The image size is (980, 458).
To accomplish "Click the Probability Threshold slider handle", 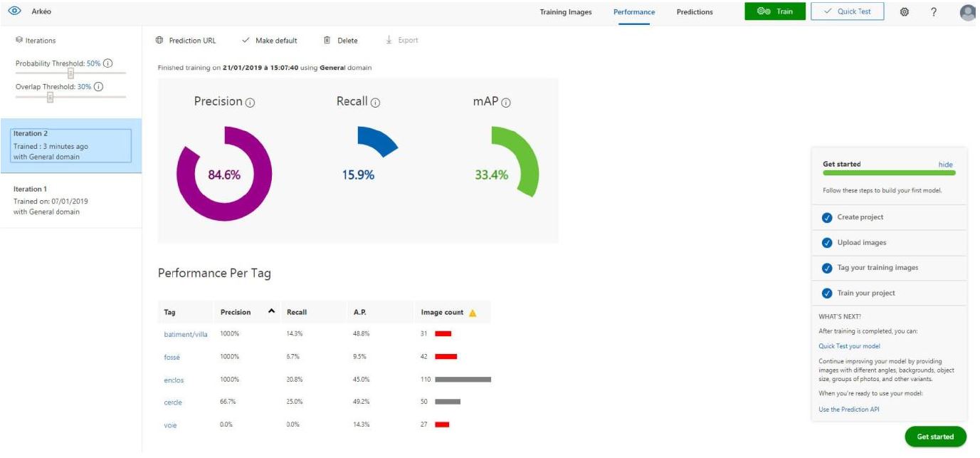I will coord(70,73).
